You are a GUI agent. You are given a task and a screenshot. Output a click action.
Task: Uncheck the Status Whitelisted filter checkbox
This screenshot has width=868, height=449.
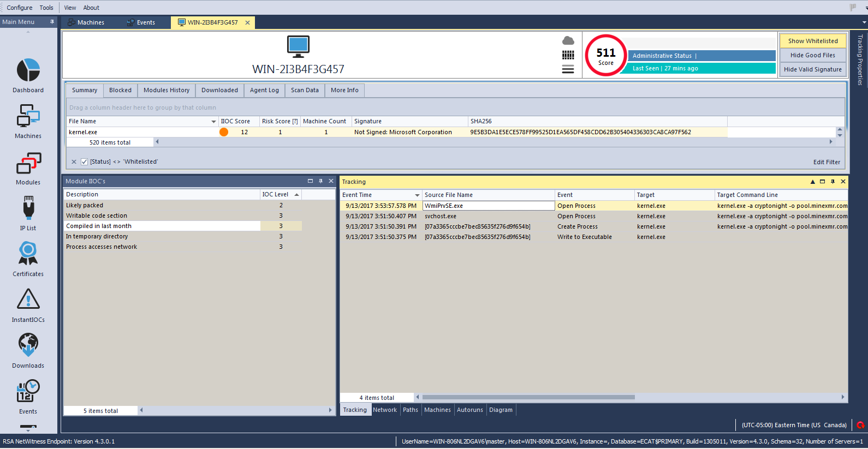tap(84, 161)
